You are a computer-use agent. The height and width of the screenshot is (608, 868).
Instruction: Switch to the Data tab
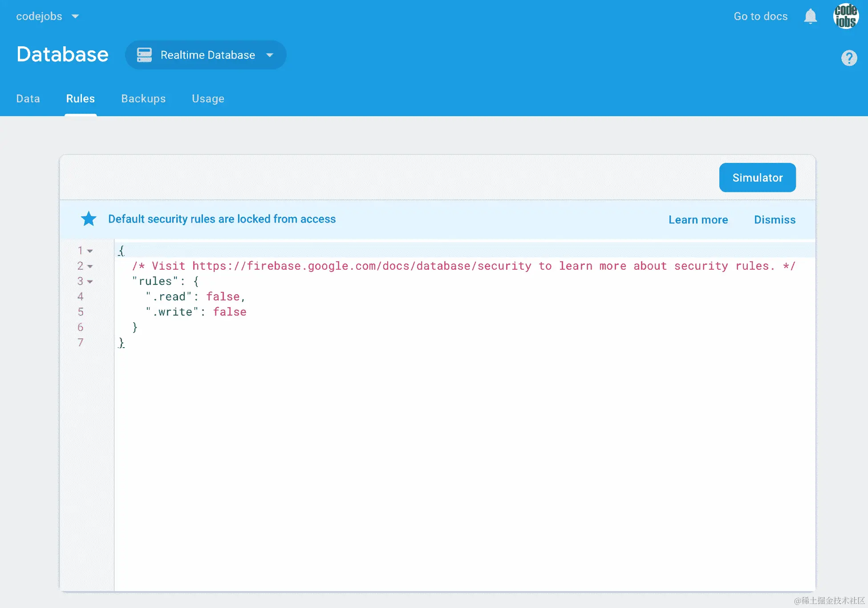(28, 98)
